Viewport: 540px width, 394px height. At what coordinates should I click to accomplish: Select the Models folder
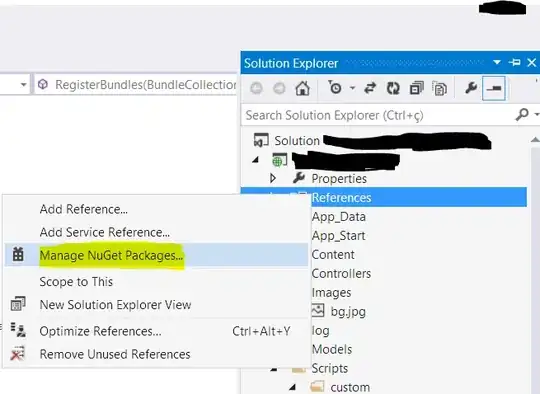pyautogui.click(x=332, y=349)
